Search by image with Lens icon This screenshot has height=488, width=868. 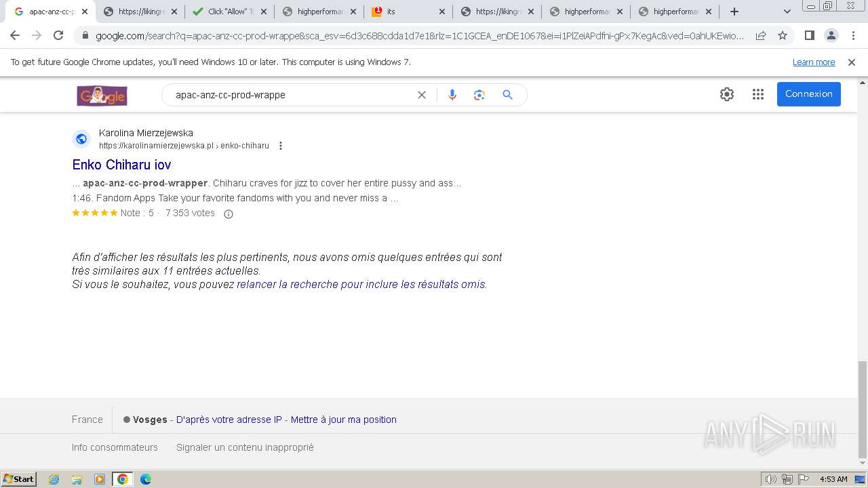coord(479,95)
